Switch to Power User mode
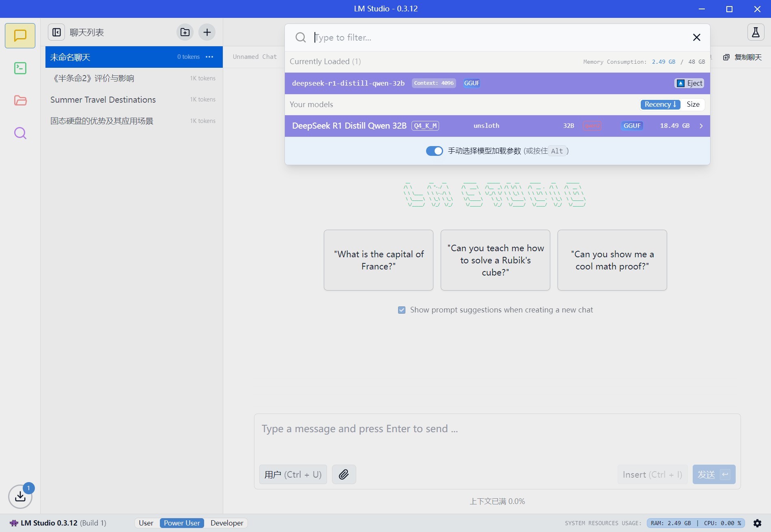The image size is (771, 532). (182, 523)
